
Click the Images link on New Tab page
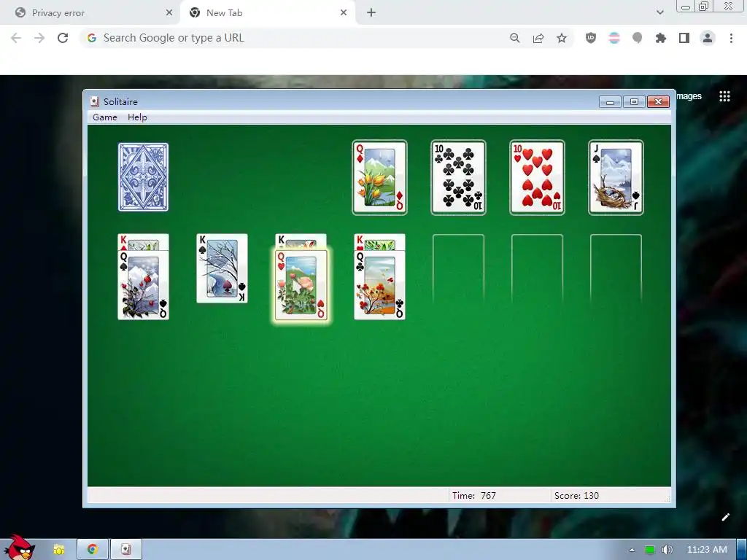[x=689, y=96]
